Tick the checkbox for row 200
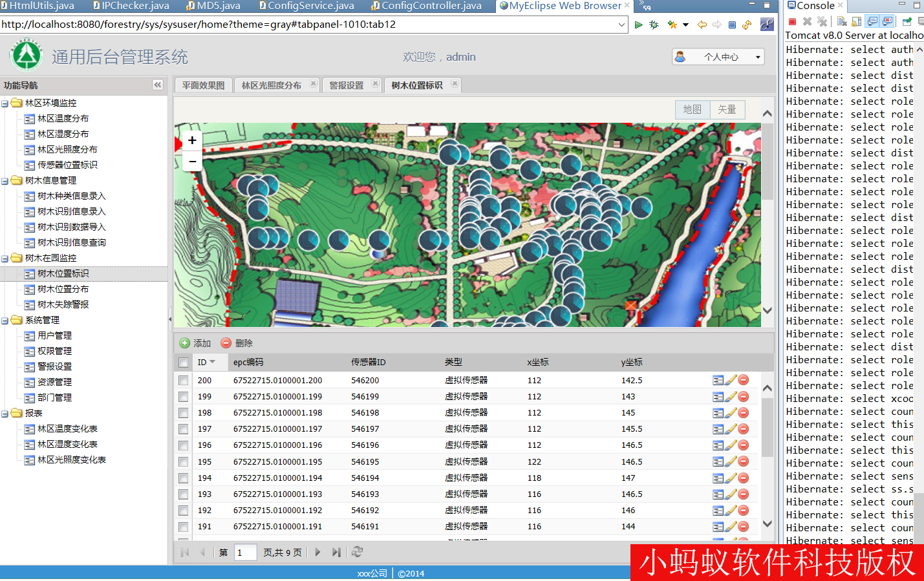This screenshot has width=924, height=581. click(x=184, y=380)
